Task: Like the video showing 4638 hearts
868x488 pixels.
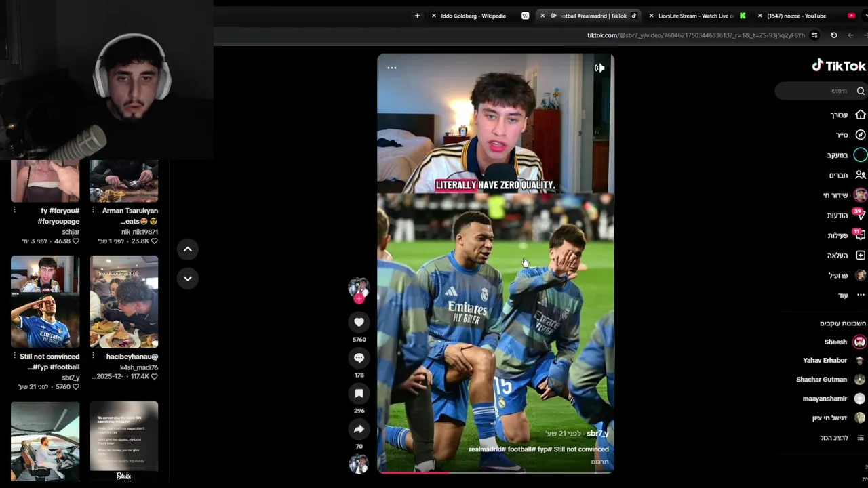Action: click(75, 241)
